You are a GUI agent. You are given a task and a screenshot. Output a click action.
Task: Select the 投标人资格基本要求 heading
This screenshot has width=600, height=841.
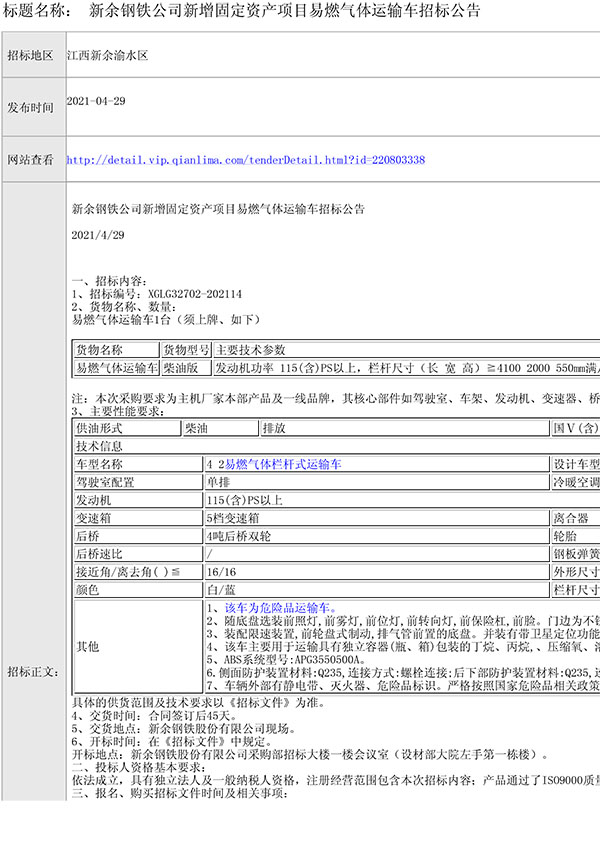[x=139, y=768]
